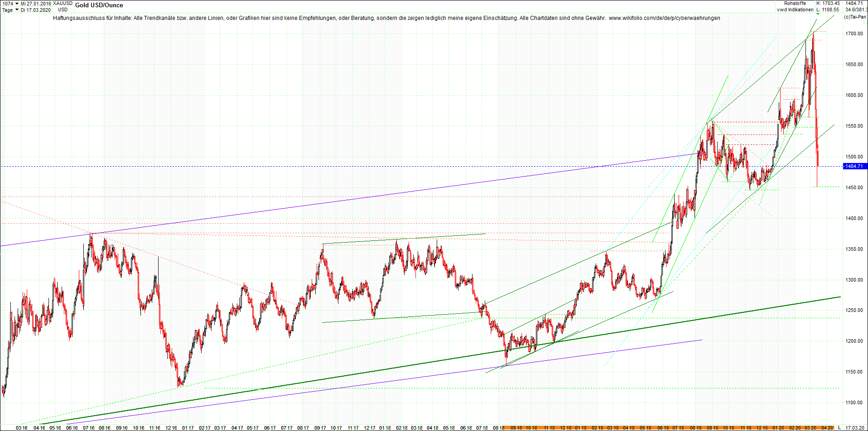Screen dimensions: 868x431
Task: Open the wikifolio cyberwaehrungen link
Action: pyautogui.click(x=664, y=18)
